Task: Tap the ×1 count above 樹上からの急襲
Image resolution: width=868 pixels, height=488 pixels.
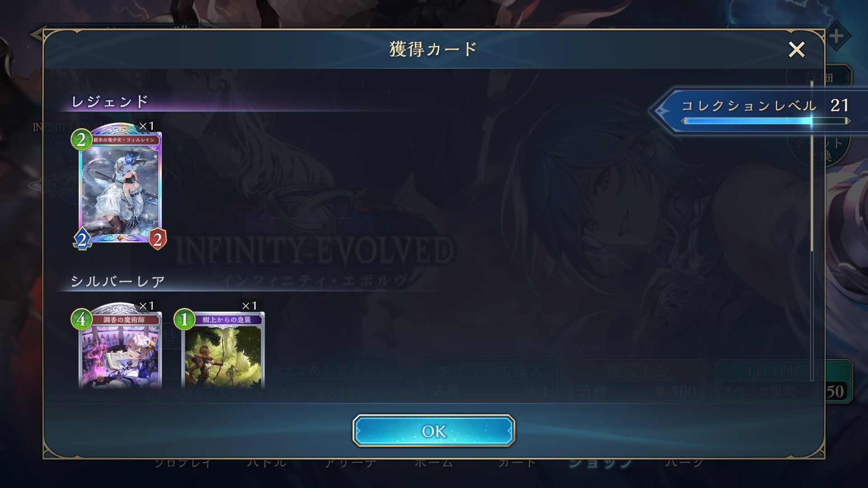Action: coord(249,306)
